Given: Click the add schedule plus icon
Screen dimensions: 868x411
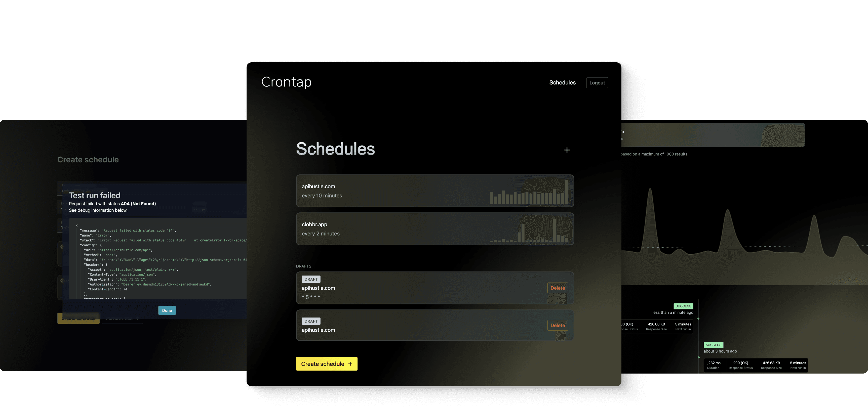Looking at the screenshot, I should [567, 150].
